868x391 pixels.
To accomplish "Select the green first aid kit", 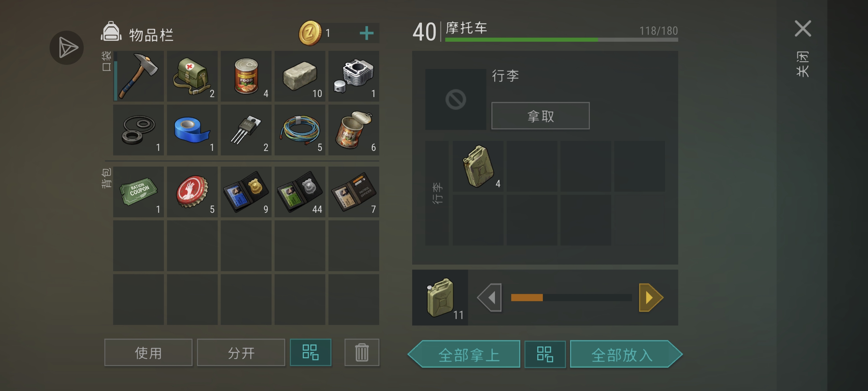I will coord(193,76).
